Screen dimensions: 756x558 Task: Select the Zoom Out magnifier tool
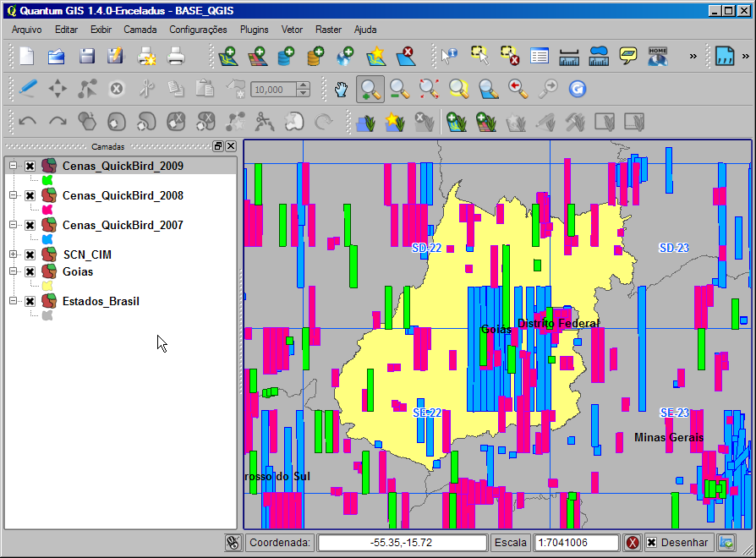pyautogui.click(x=399, y=89)
